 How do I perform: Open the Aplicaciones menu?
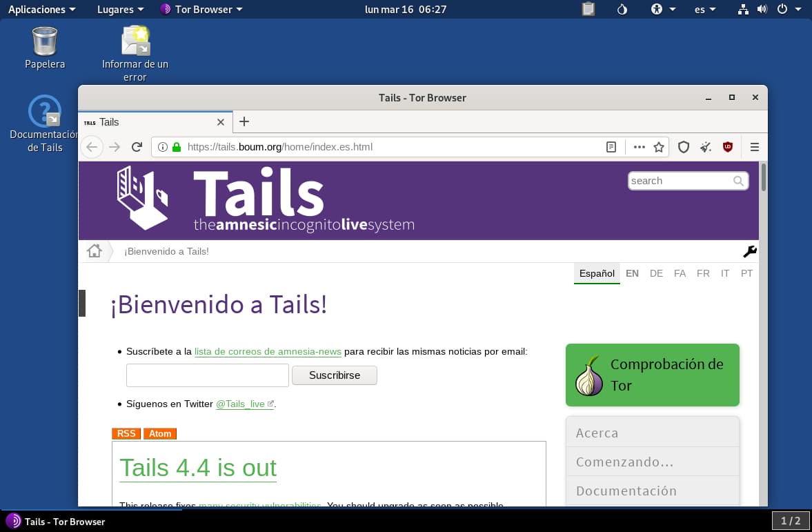pyautogui.click(x=41, y=10)
